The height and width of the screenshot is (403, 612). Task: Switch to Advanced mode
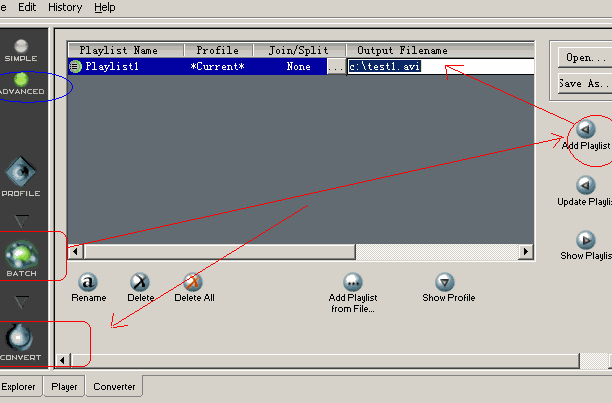[x=21, y=82]
